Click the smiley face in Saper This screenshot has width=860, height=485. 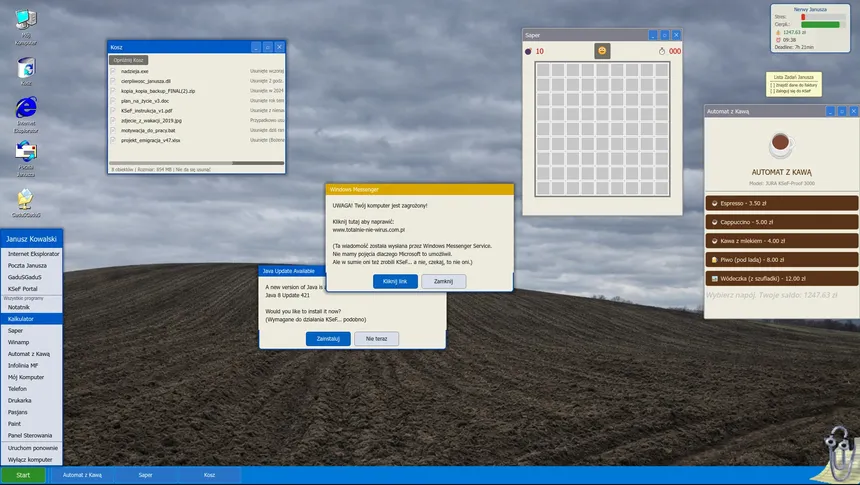pos(603,51)
